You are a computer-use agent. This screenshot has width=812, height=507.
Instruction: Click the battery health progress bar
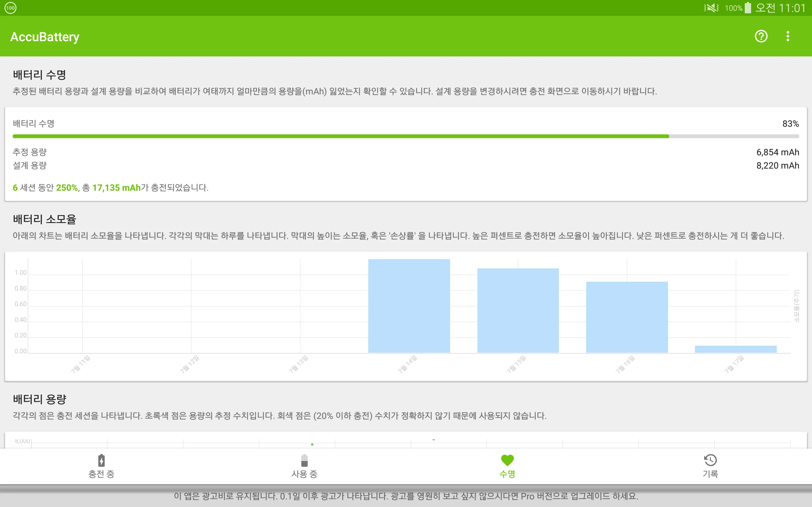point(406,137)
